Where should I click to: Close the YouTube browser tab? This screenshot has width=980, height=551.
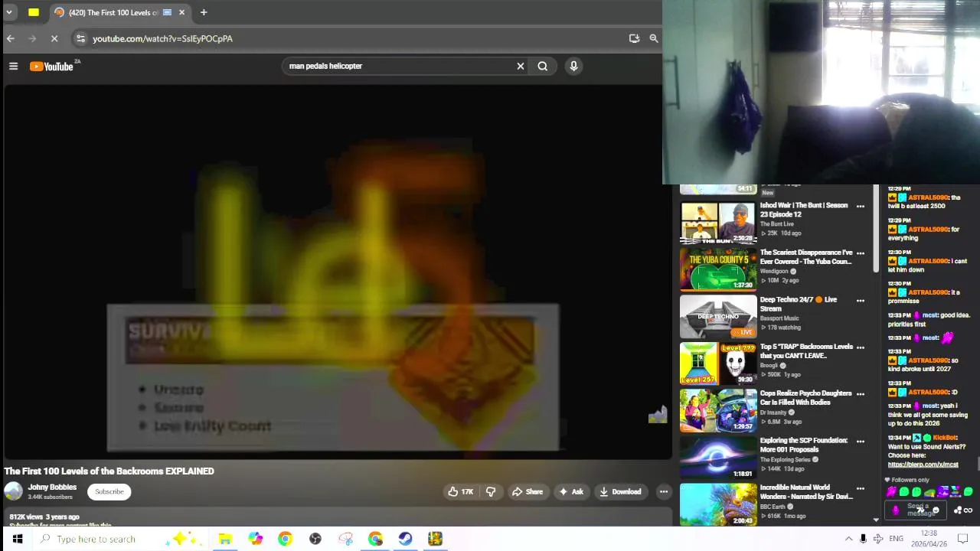point(182,12)
